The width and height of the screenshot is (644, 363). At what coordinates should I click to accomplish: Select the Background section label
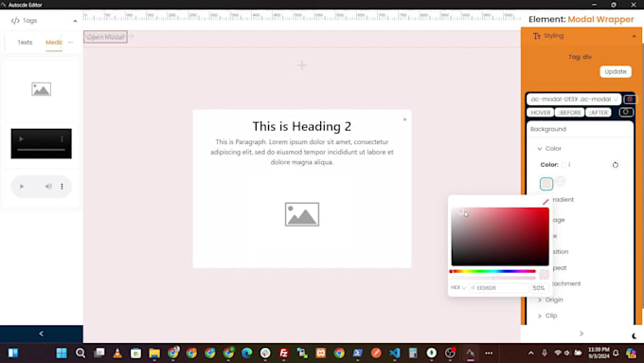pyautogui.click(x=548, y=129)
